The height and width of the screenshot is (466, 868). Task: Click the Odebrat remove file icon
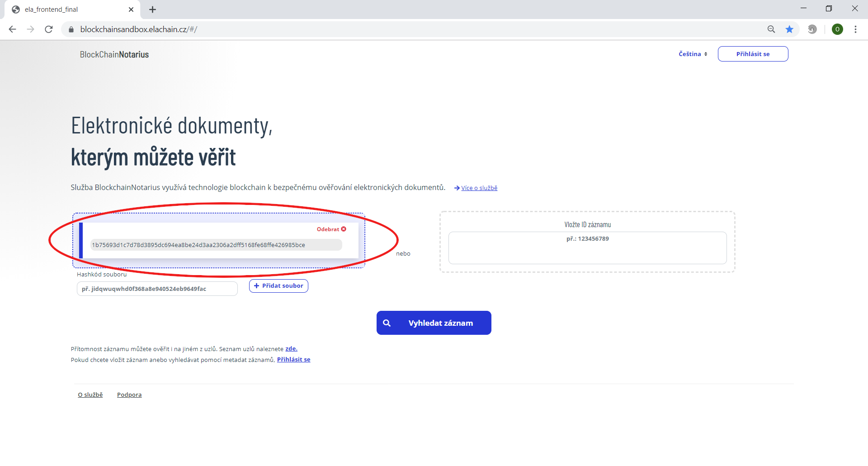tap(344, 229)
